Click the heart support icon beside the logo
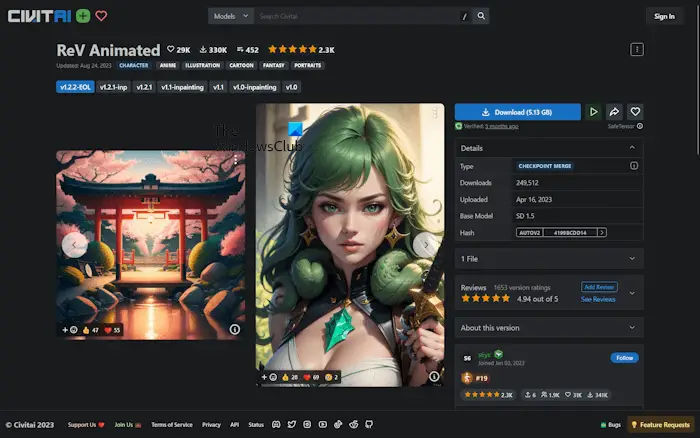The image size is (700, 438). (101, 16)
